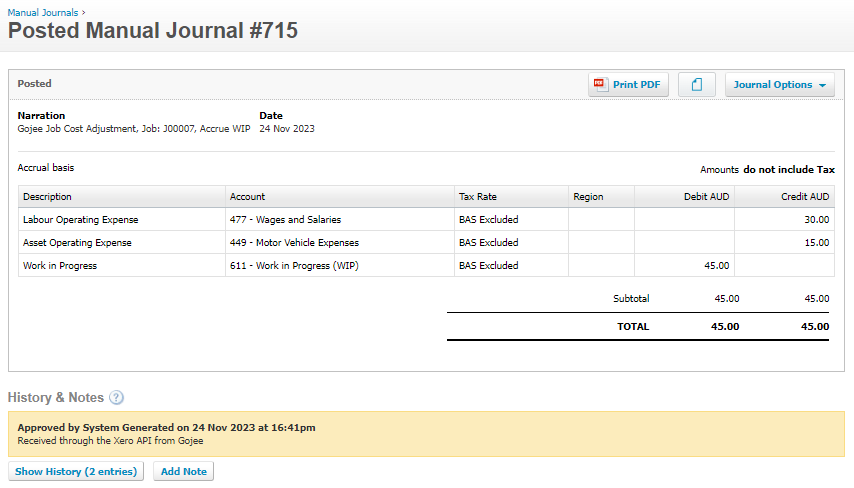Viewport: 854px width, 488px height.
Task: Click the Print PDF button
Action: [x=628, y=84]
